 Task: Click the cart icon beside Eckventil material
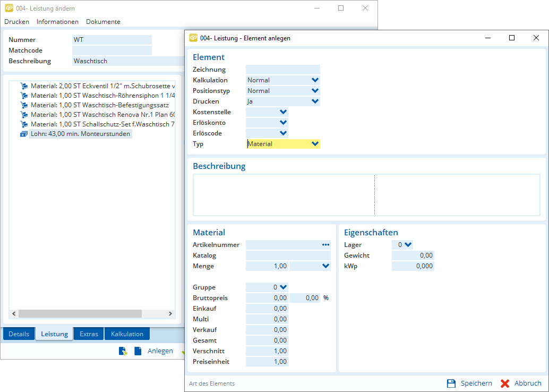click(x=23, y=86)
